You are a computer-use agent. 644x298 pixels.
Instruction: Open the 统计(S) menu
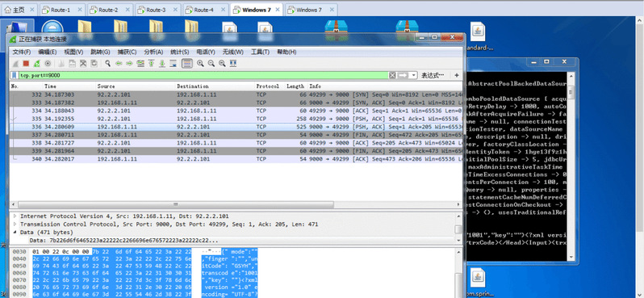click(179, 52)
